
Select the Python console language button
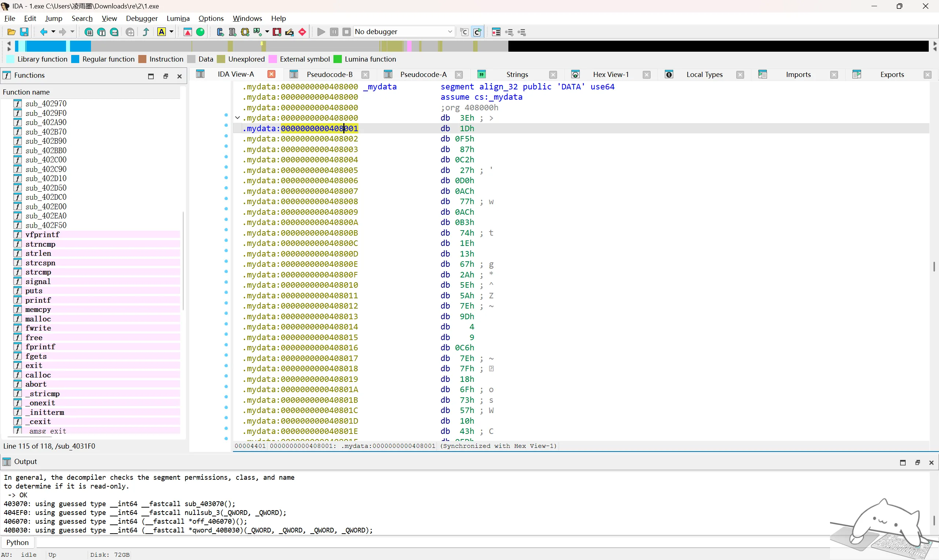pyautogui.click(x=17, y=542)
